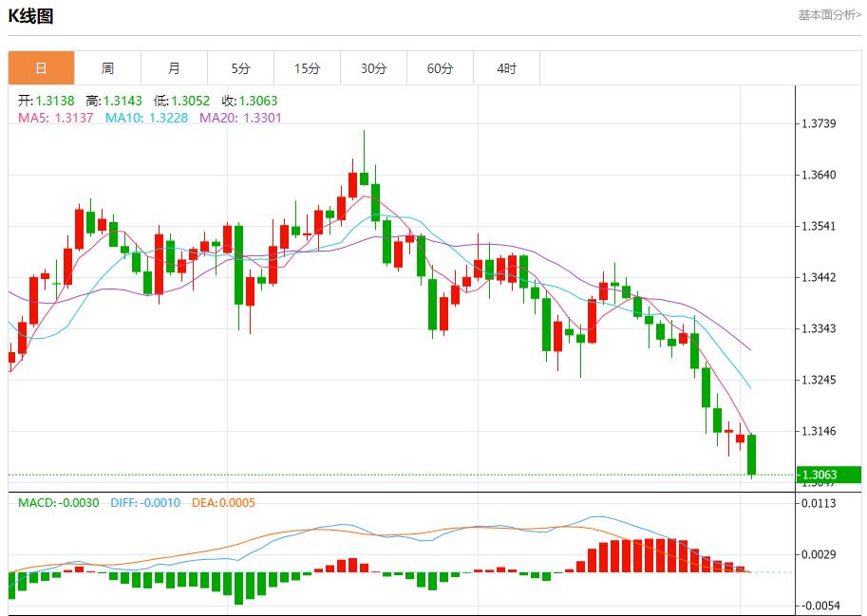Switch to the 周 weekly tab
The width and height of the screenshot is (867, 616).
click(107, 68)
